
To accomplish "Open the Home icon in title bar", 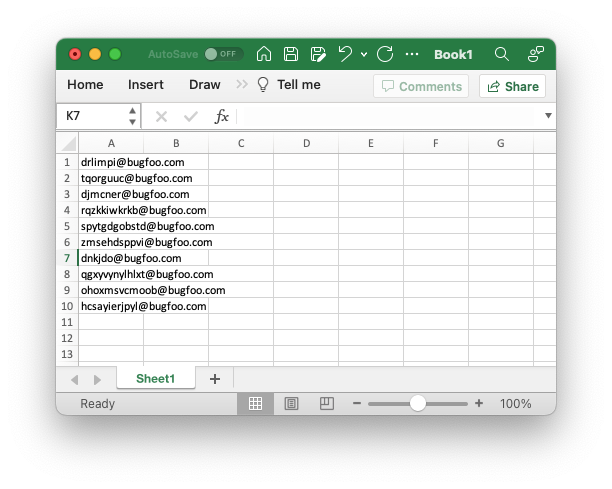I will pos(264,54).
